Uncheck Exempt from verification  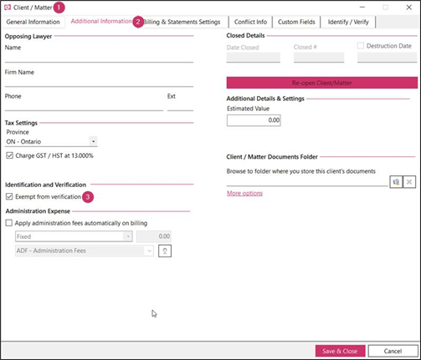tap(9, 197)
